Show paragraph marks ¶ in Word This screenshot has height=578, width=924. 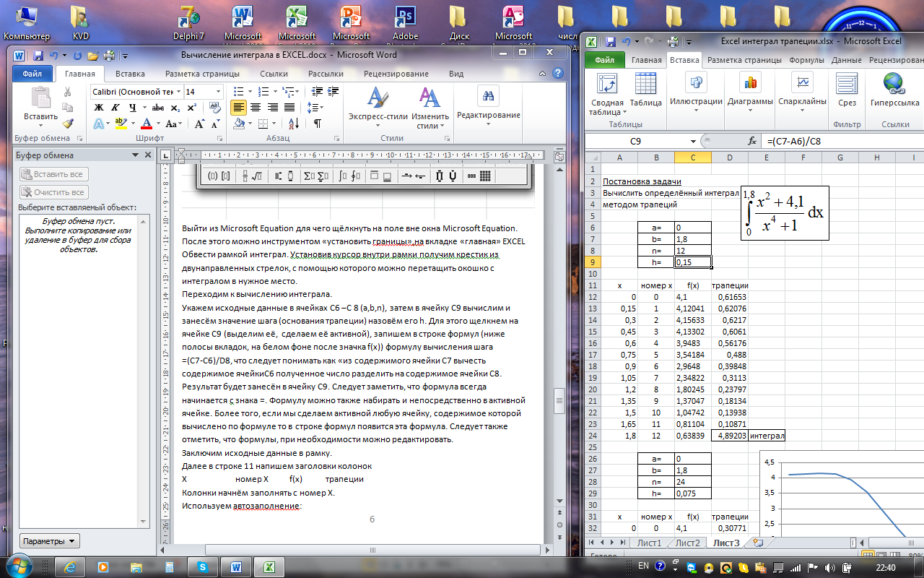click(x=317, y=124)
